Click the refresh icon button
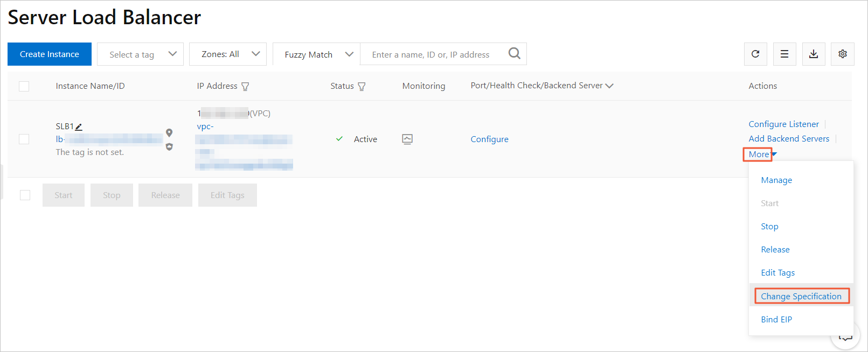868x352 pixels. [755, 54]
